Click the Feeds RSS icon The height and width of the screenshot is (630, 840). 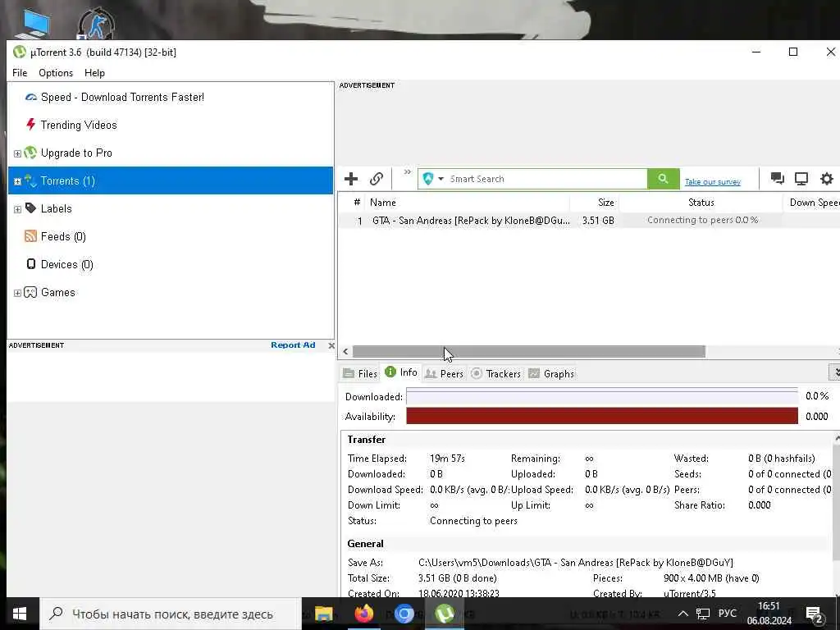pos(30,236)
